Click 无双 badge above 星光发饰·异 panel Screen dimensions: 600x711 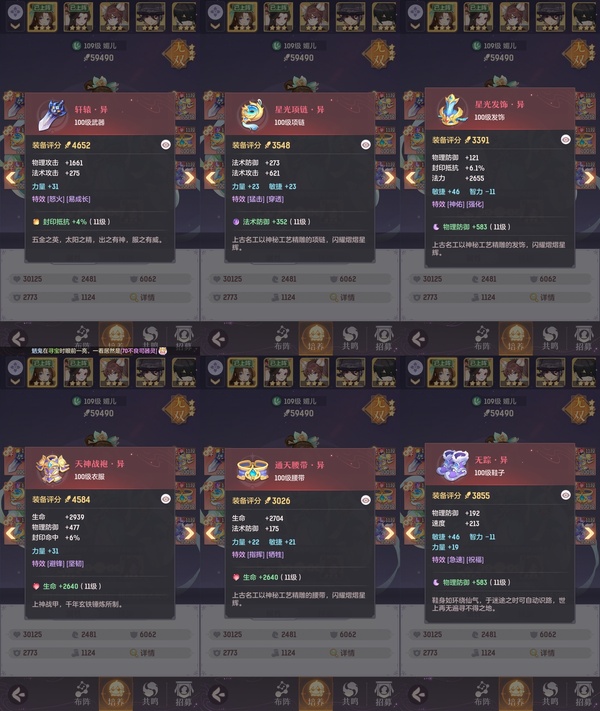click(578, 54)
